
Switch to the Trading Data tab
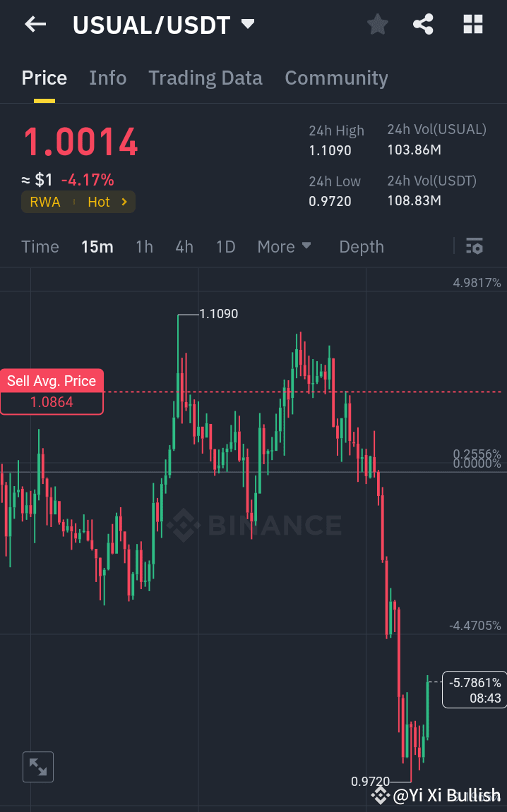click(x=205, y=78)
